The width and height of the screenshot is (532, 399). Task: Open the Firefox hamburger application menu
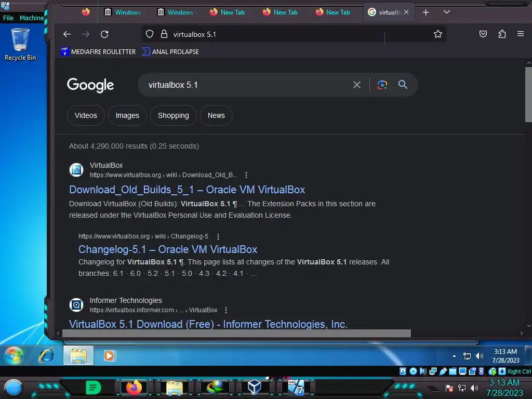pos(521,34)
